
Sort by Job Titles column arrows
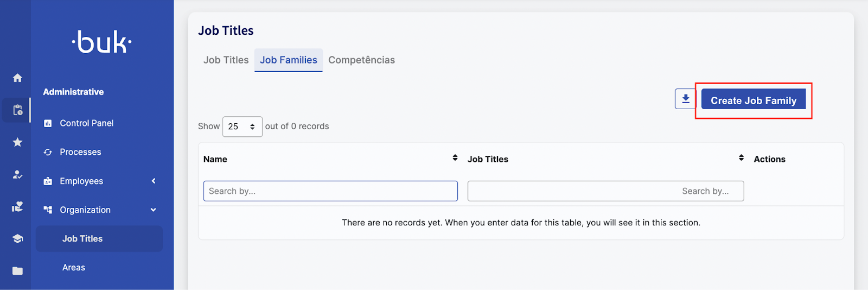click(741, 158)
